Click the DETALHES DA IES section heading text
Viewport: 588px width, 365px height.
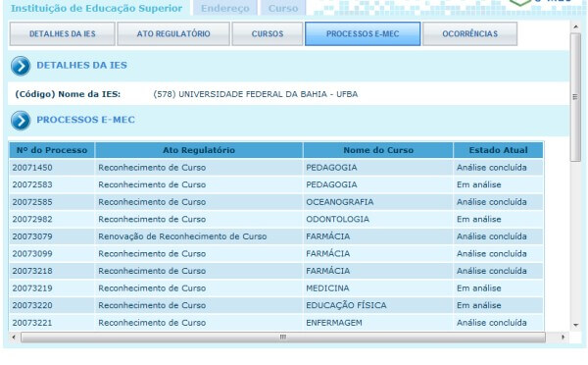point(81,66)
